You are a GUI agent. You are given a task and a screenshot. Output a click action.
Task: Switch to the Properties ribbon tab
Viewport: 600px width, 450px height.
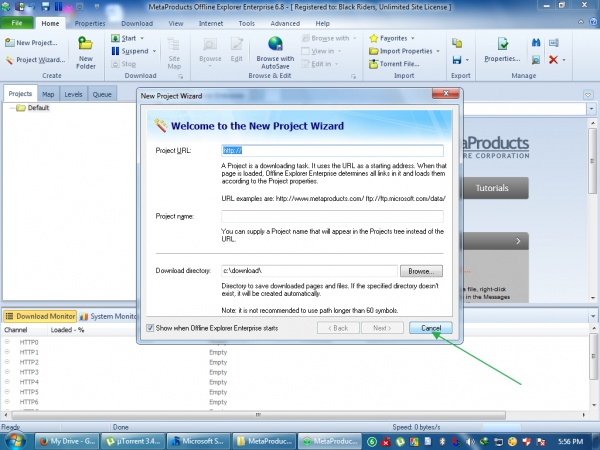point(90,23)
